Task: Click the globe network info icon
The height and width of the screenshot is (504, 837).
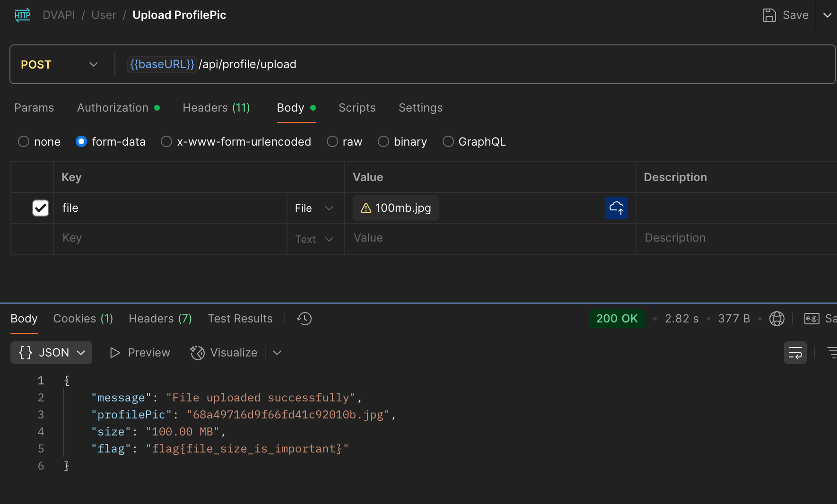Action: coord(777,319)
